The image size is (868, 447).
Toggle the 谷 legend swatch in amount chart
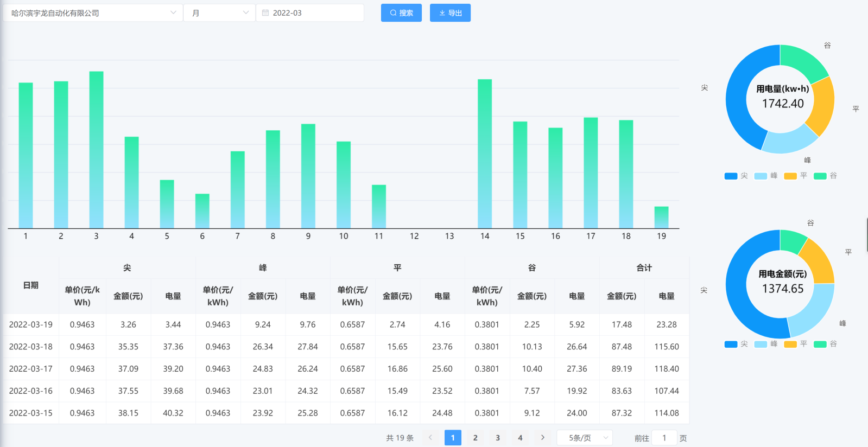(820, 344)
